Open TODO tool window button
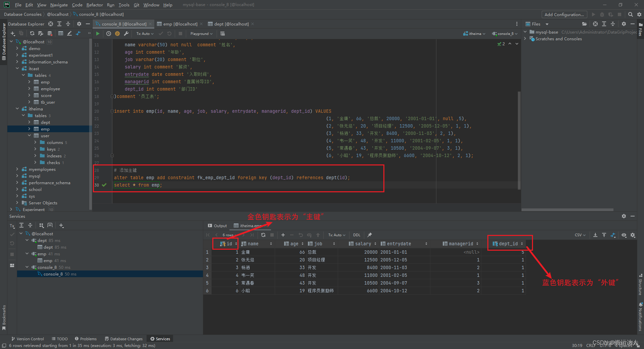Viewport: 644px width, 349px height. (x=60, y=339)
